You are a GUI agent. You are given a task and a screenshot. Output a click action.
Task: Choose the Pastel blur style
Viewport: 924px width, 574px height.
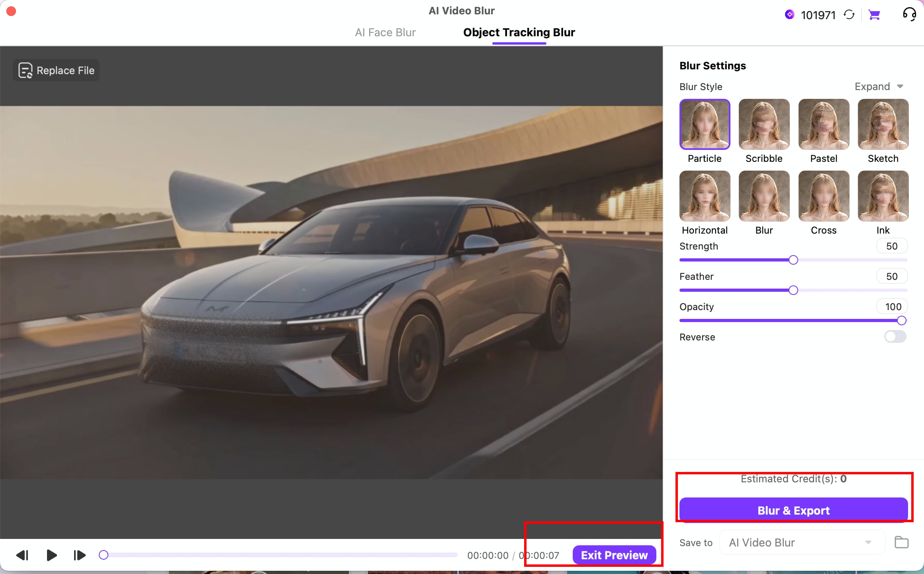[x=824, y=124]
